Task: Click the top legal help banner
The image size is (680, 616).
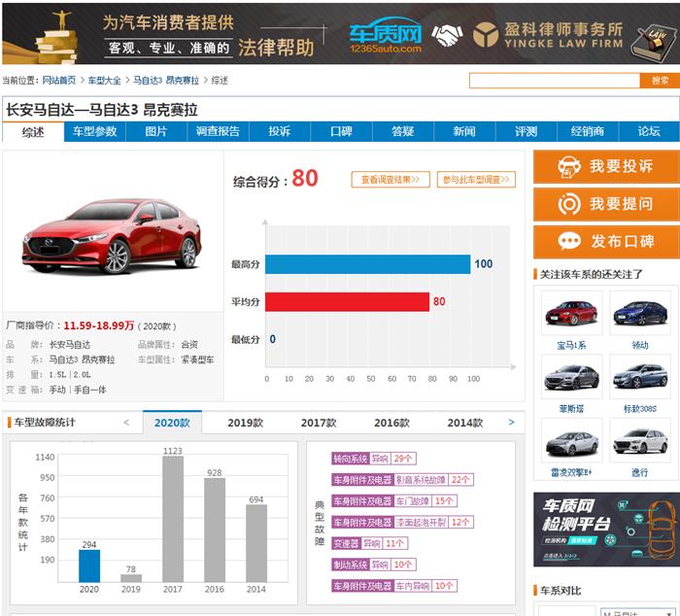Action: tap(340, 33)
